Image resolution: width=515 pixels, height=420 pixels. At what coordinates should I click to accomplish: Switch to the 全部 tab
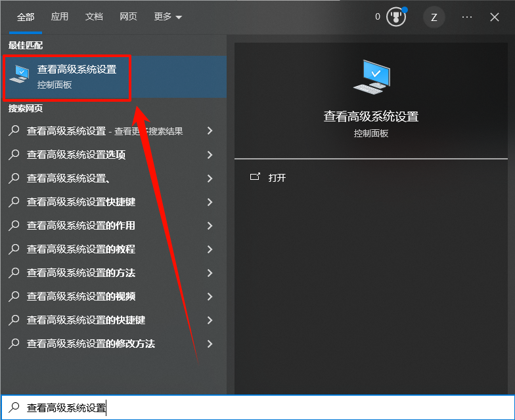click(x=26, y=17)
